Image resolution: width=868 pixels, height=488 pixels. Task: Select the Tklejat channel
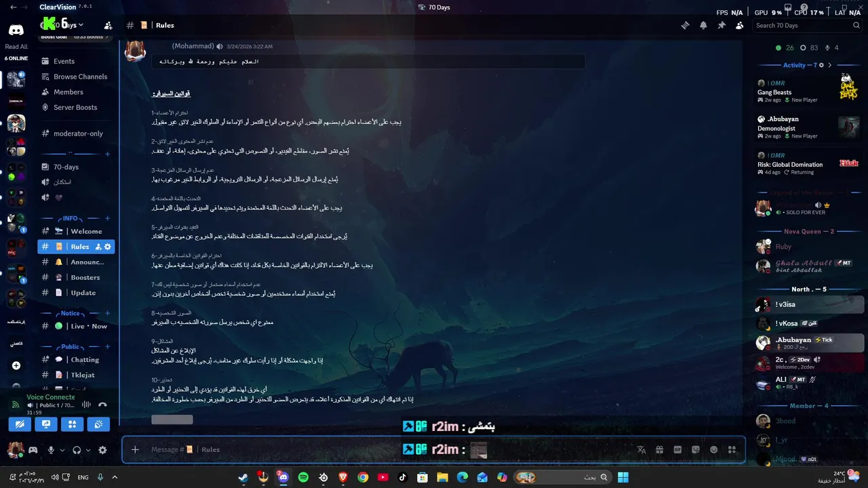[x=76, y=375]
